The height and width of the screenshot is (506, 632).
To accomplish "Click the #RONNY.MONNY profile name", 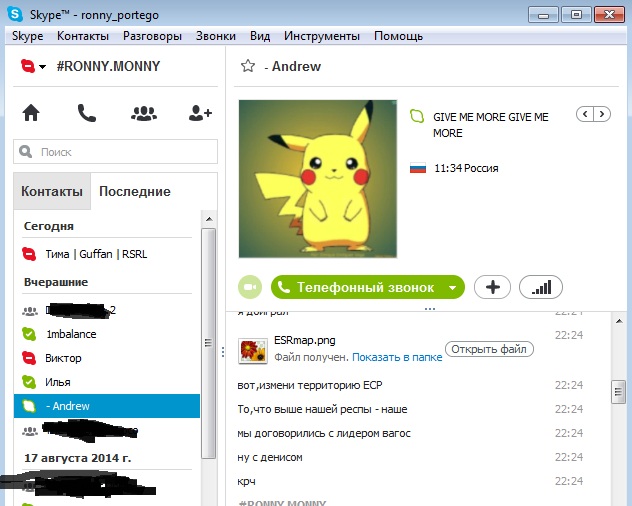I will click(x=108, y=66).
